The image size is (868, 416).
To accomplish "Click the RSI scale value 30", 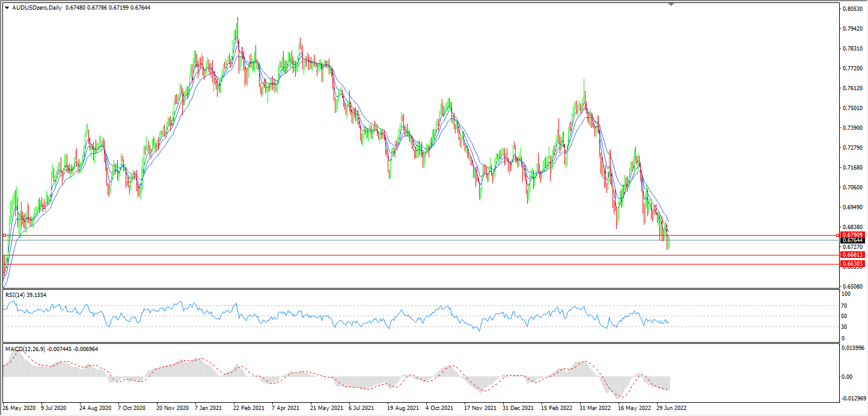I will pyautogui.click(x=845, y=327).
